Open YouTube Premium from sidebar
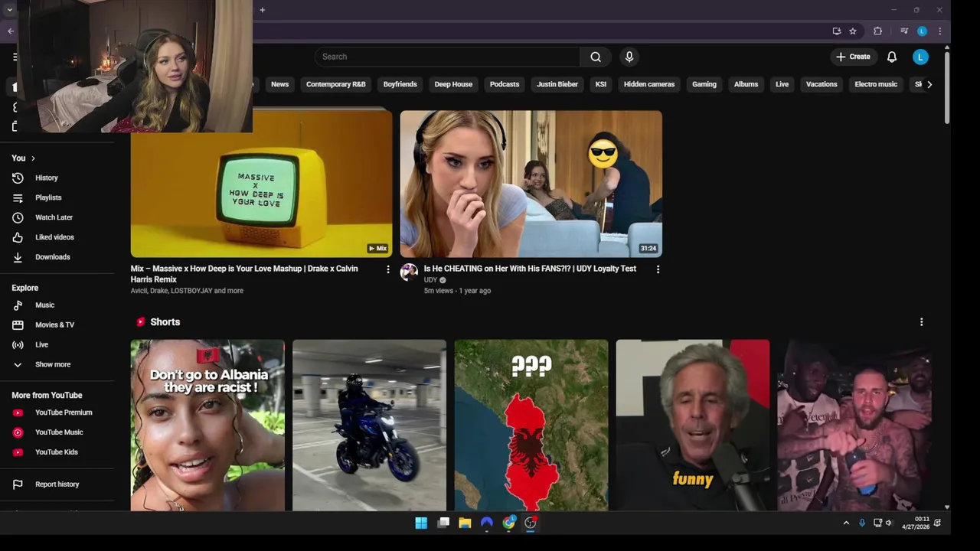Viewport: 980px width, 551px height. coord(63,412)
